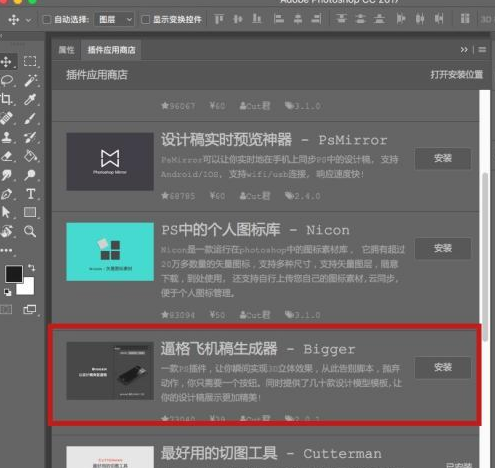Click the foreground color swatch
This screenshot has height=468, width=495.
click(13, 274)
